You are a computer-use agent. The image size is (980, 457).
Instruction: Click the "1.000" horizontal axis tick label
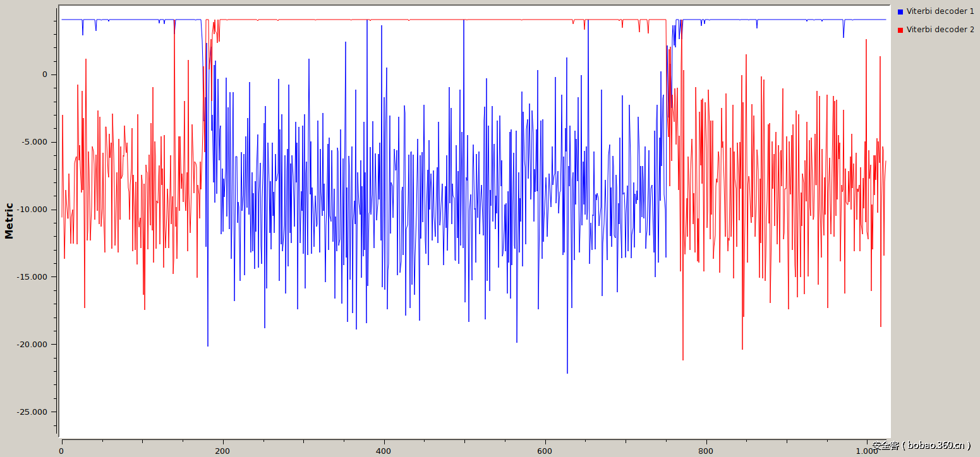(867, 451)
